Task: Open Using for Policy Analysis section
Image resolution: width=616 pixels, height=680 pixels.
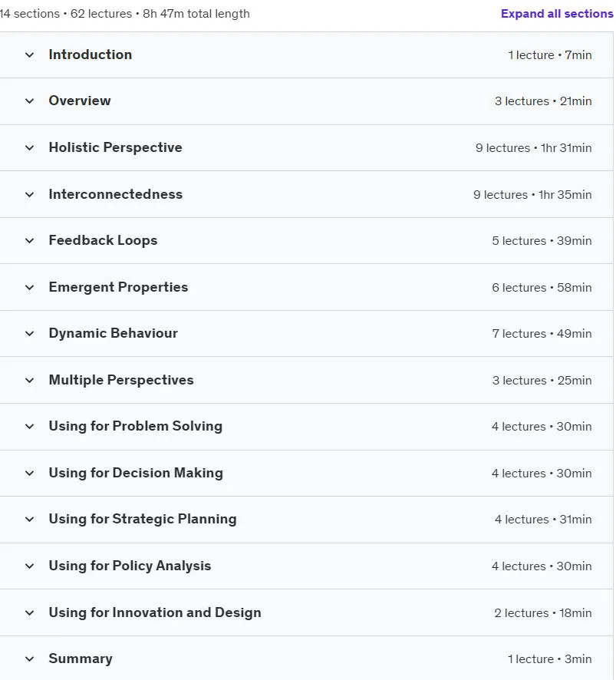Action: (307, 566)
